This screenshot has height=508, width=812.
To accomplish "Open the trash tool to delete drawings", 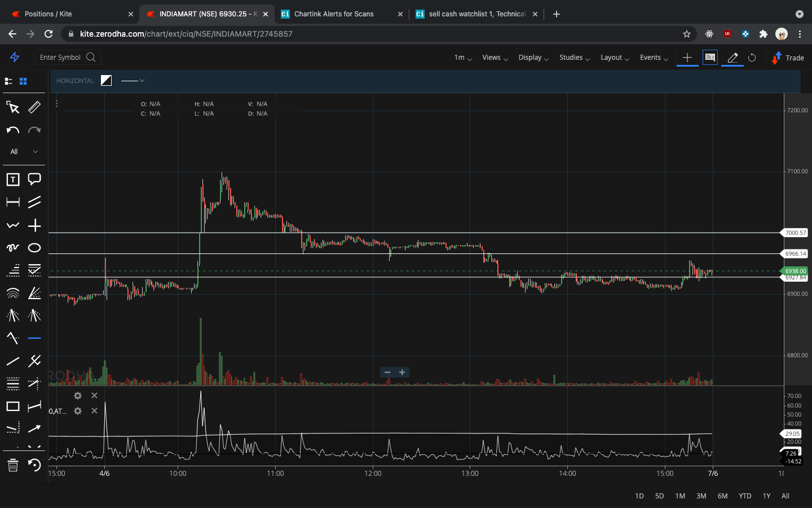I will pos(12,466).
